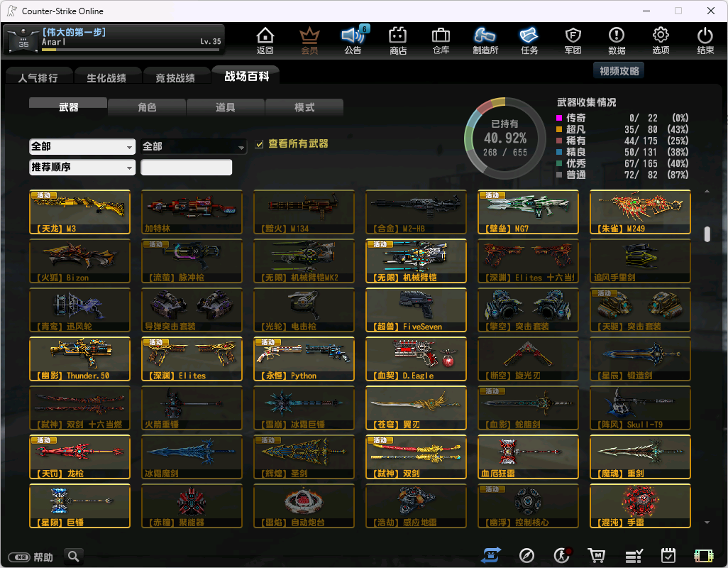Image resolution: width=728 pixels, height=568 pixels.
Task: Click the running figure icon with red dot
Action: (x=562, y=555)
